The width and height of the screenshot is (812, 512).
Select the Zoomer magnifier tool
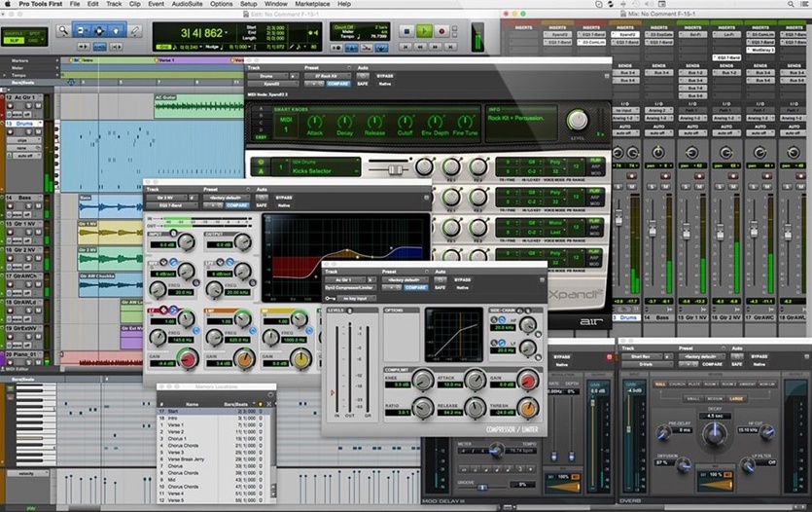pyautogui.click(x=62, y=30)
